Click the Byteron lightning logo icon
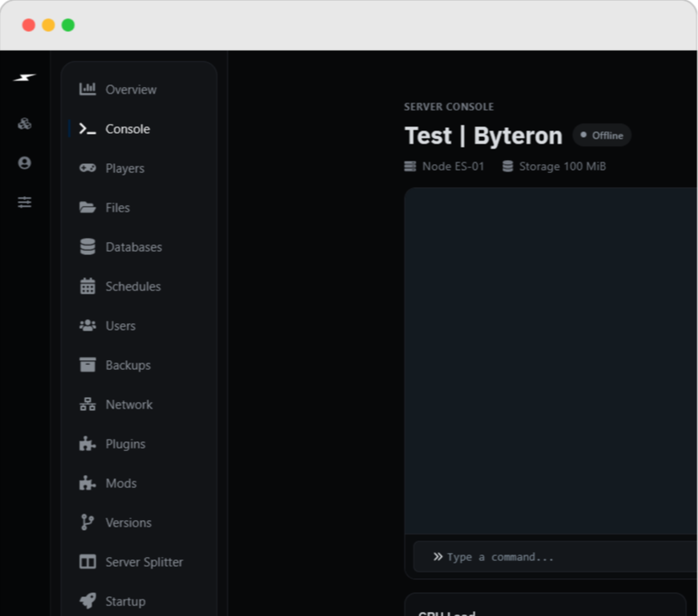 [25, 78]
